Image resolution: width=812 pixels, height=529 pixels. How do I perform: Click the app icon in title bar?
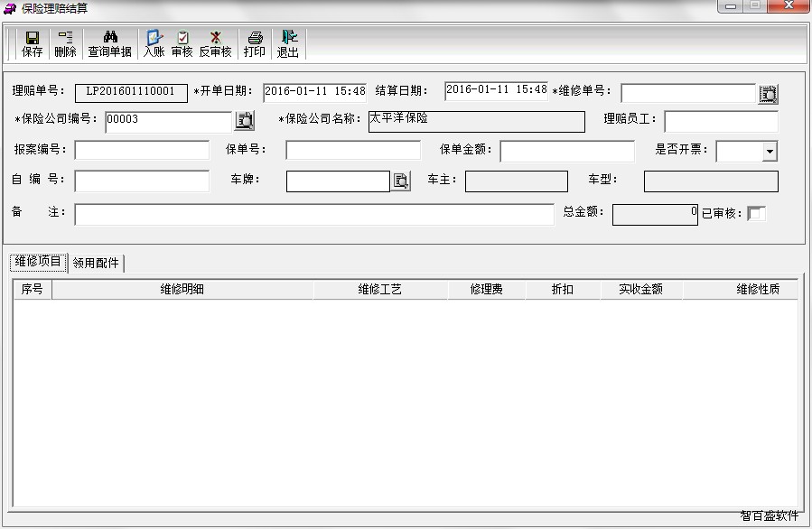tap(10, 8)
